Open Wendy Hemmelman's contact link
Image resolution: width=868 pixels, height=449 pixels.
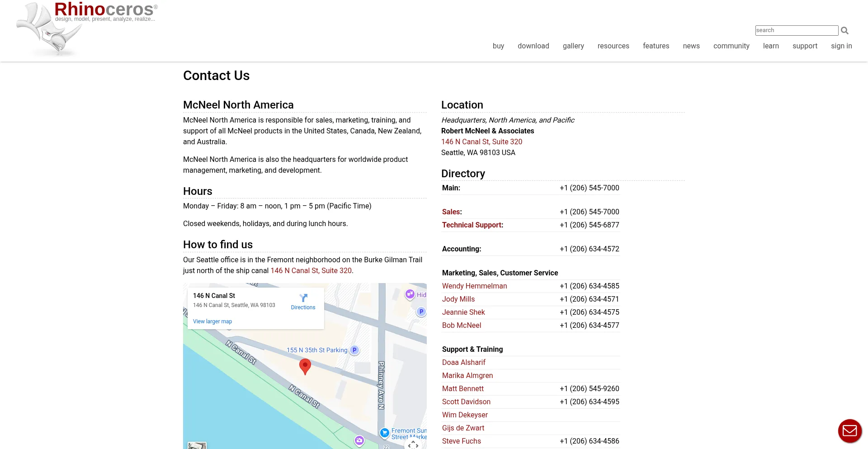pos(474,286)
